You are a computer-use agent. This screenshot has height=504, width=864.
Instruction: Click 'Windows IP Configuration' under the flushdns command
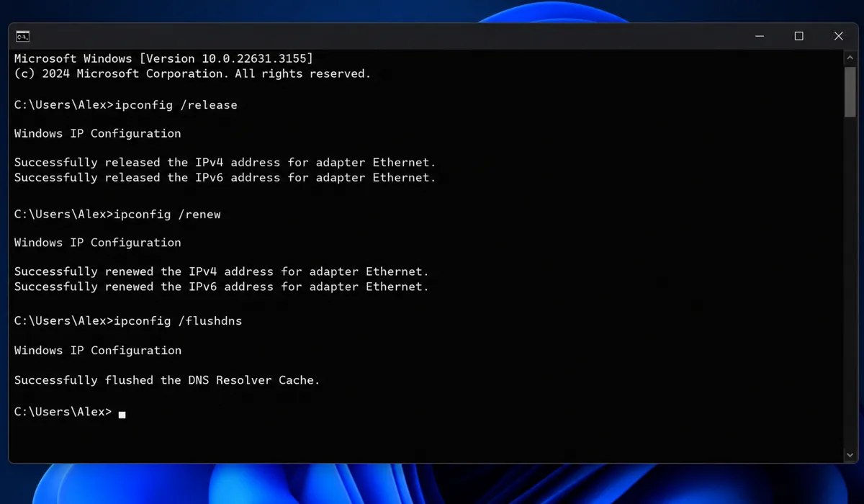[98, 351]
